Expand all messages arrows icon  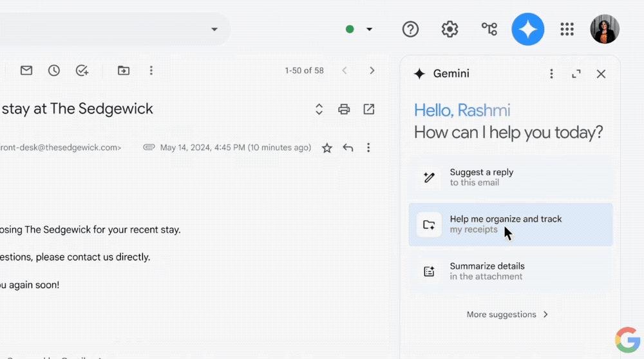pyautogui.click(x=319, y=109)
